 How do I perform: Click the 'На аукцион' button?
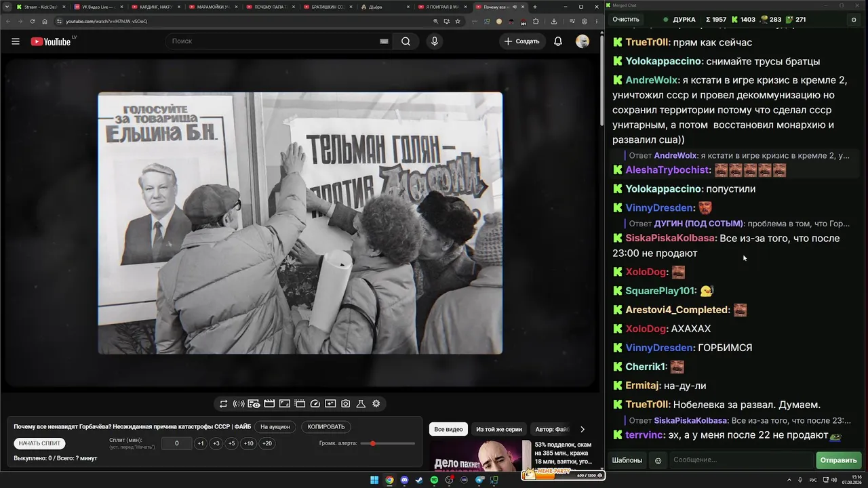tap(275, 427)
